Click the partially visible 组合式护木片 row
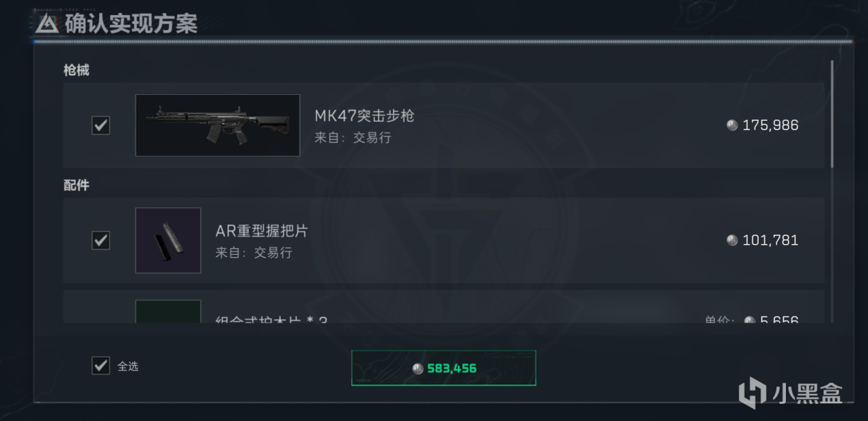The image size is (868, 421). [444, 307]
